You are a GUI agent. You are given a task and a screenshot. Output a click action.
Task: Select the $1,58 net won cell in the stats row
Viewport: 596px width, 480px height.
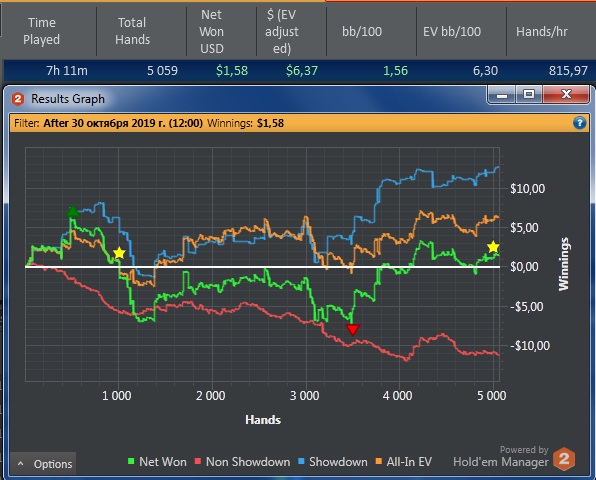[x=232, y=71]
